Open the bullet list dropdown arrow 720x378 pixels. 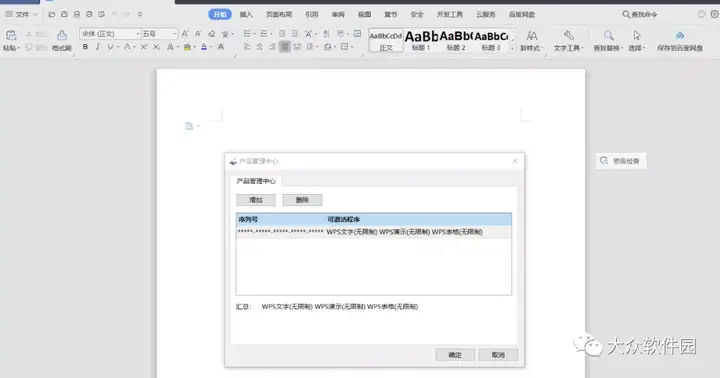[254, 34]
